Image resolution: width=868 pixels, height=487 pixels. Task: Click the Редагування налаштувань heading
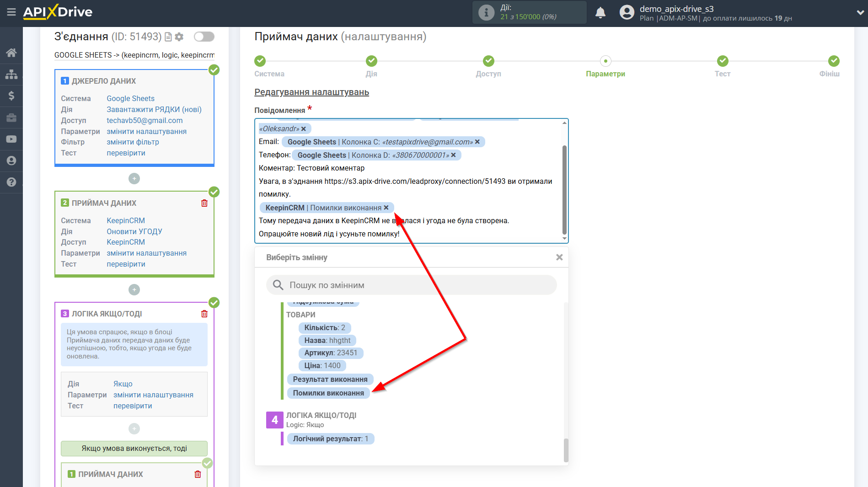pyautogui.click(x=311, y=92)
